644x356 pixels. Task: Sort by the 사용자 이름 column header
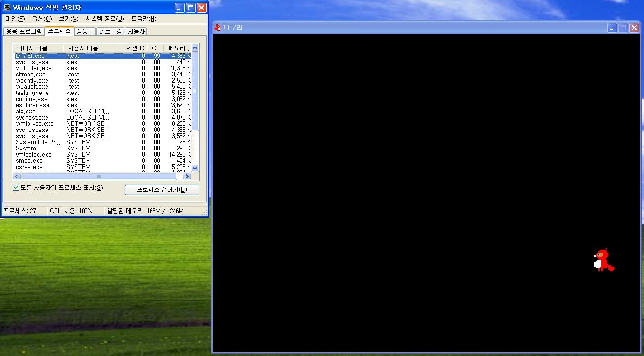(x=88, y=48)
